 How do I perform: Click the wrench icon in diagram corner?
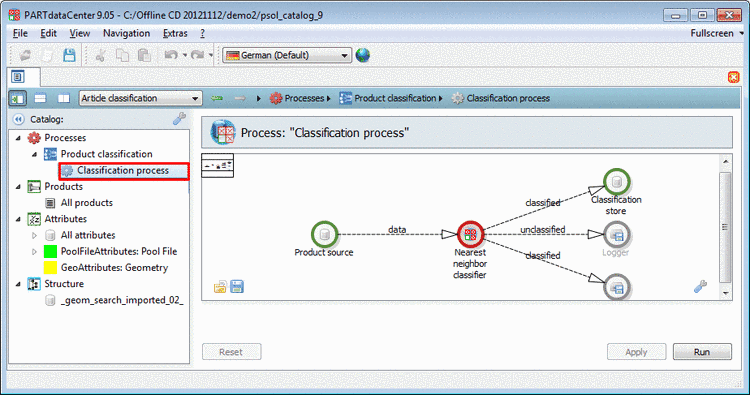(x=700, y=286)
